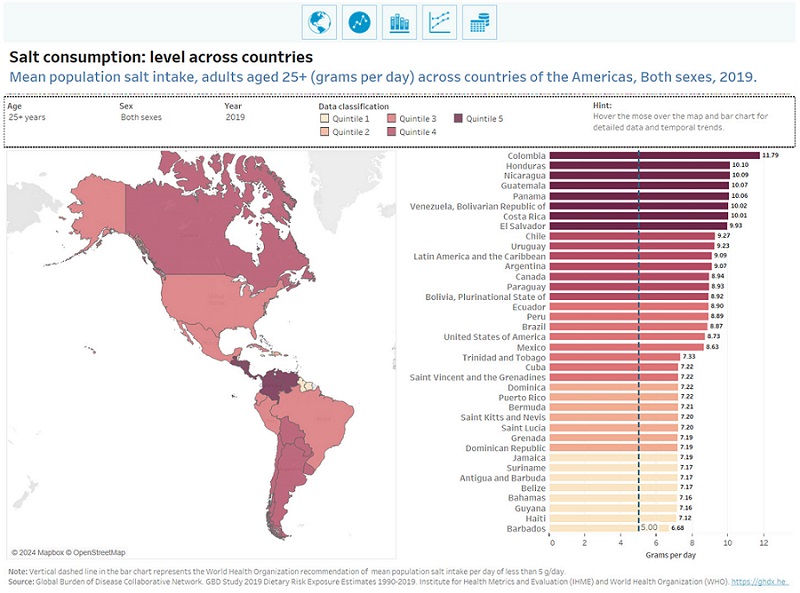Click the Quintile 5 legend swatch
800x593 pixels.
pos(458,119)
